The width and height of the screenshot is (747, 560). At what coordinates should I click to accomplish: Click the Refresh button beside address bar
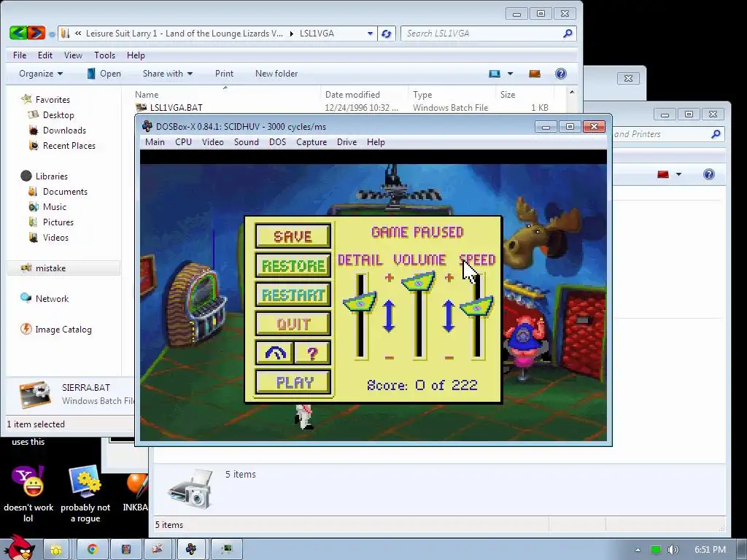click(x=387, y=34)
